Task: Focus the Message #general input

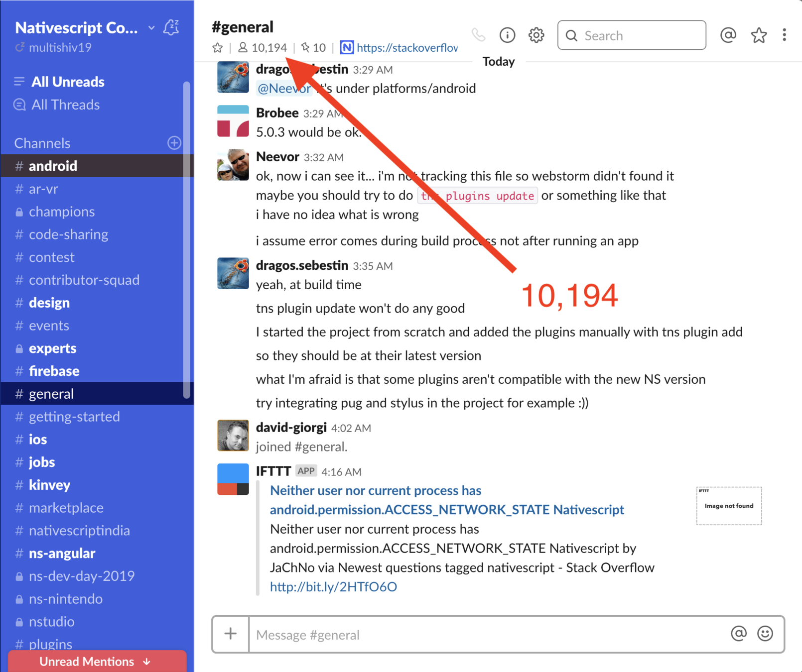Action: [488, 635]
